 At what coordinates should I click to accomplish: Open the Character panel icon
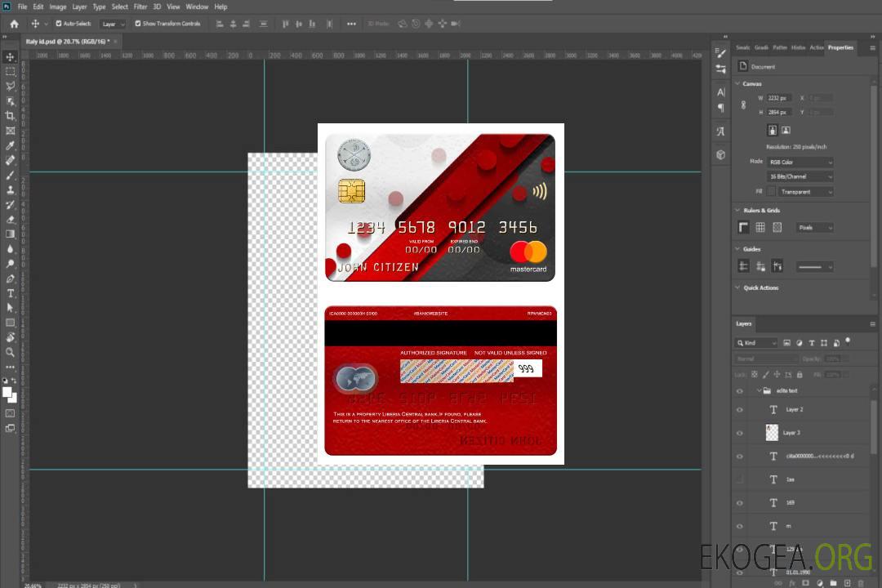click(720, 92)
